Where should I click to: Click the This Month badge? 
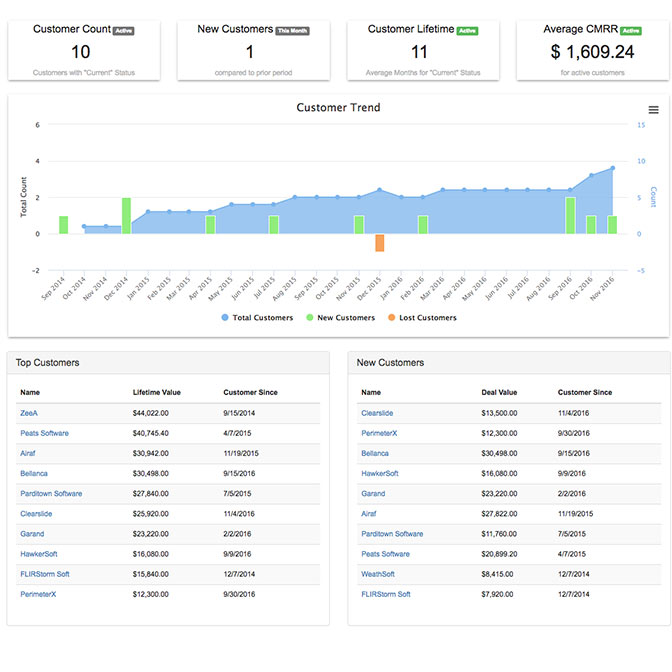point(292,31)
